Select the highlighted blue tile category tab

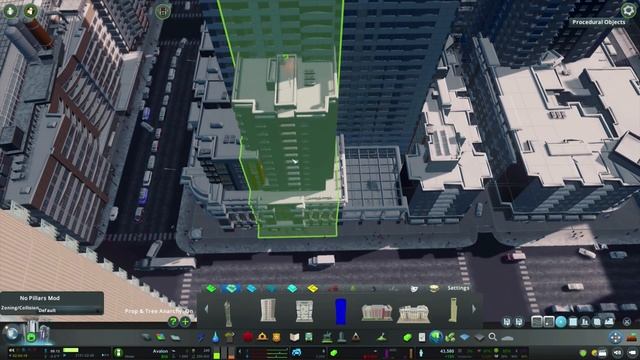pyautogui.click(x=231, y=289)
